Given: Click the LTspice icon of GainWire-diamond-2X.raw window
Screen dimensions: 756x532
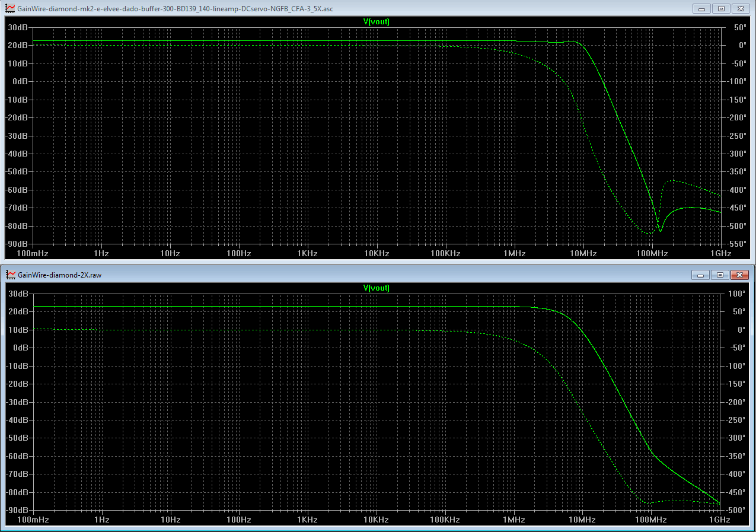Looking at the screenshot, I should [11, 275].
